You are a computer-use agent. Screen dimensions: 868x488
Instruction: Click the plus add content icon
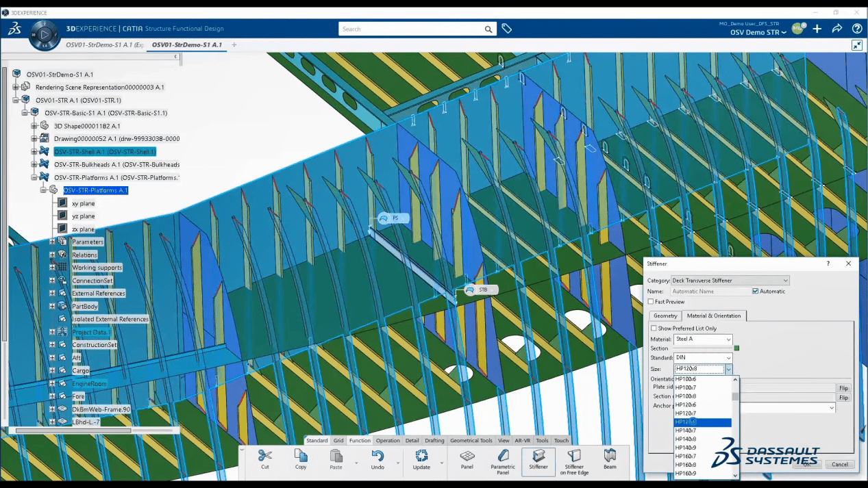tap(817, 29)
